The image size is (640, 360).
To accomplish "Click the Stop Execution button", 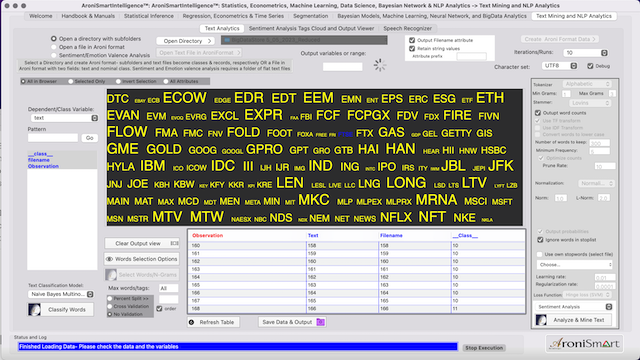I will coord(484,348).
